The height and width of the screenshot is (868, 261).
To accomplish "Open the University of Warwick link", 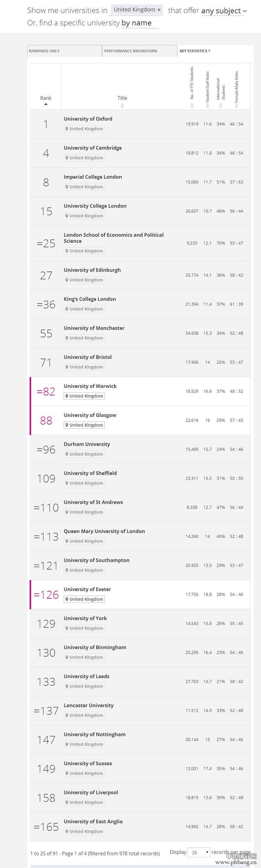I will tap(90, 386).
